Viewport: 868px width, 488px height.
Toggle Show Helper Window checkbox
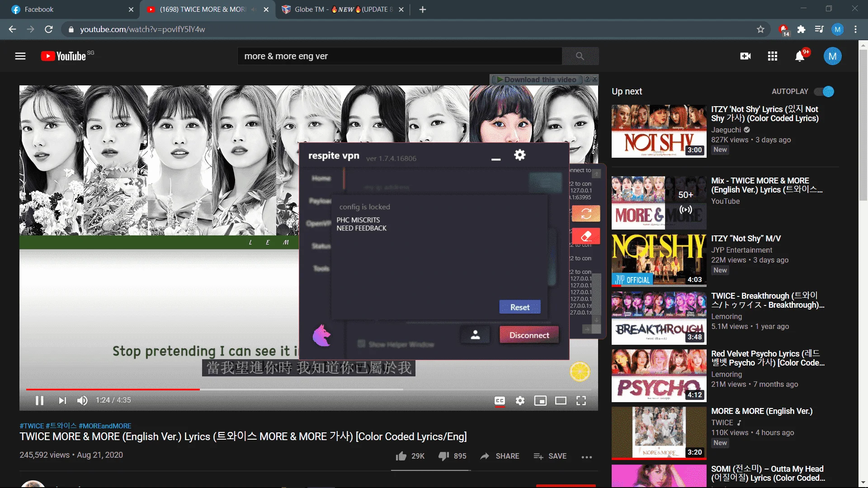click(361, 344)
